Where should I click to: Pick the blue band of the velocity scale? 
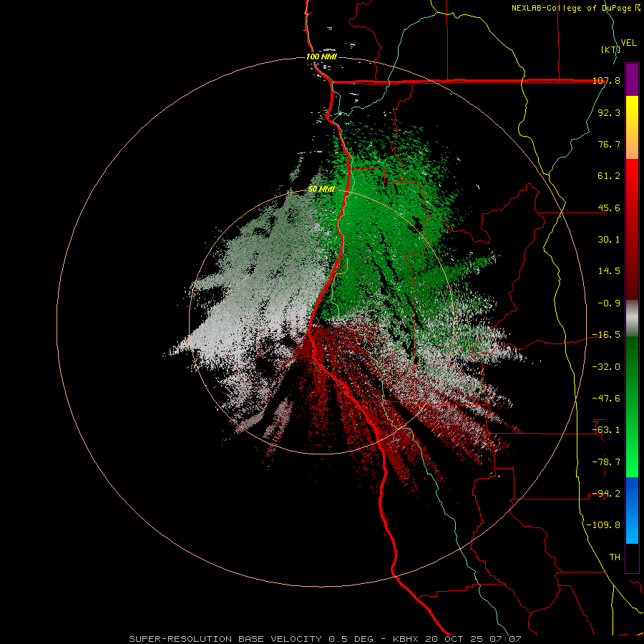point(632,510)
